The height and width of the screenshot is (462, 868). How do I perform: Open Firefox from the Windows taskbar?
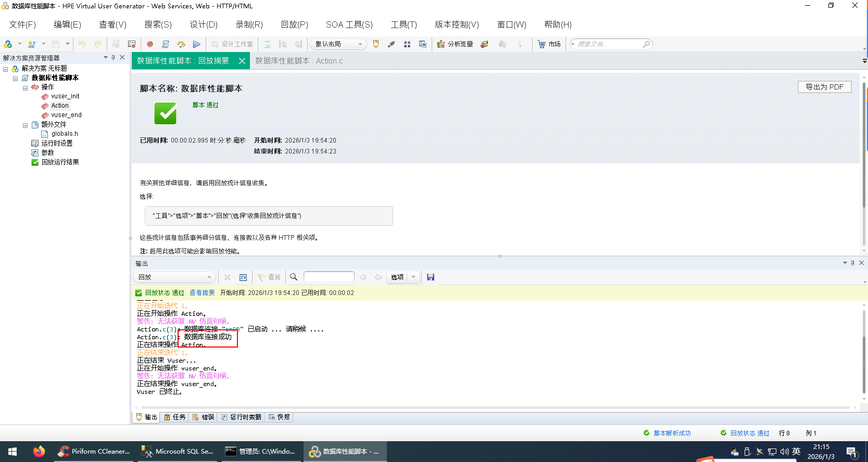tap(39, 451)
